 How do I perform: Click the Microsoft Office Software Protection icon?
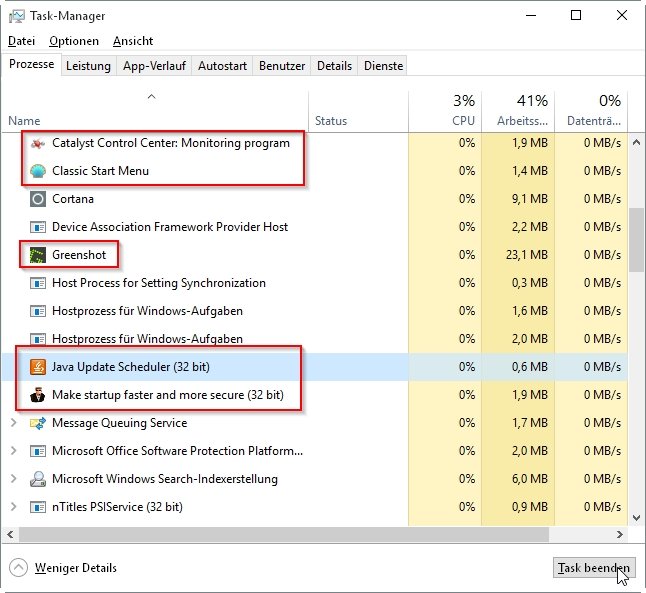tap(38, 451)
